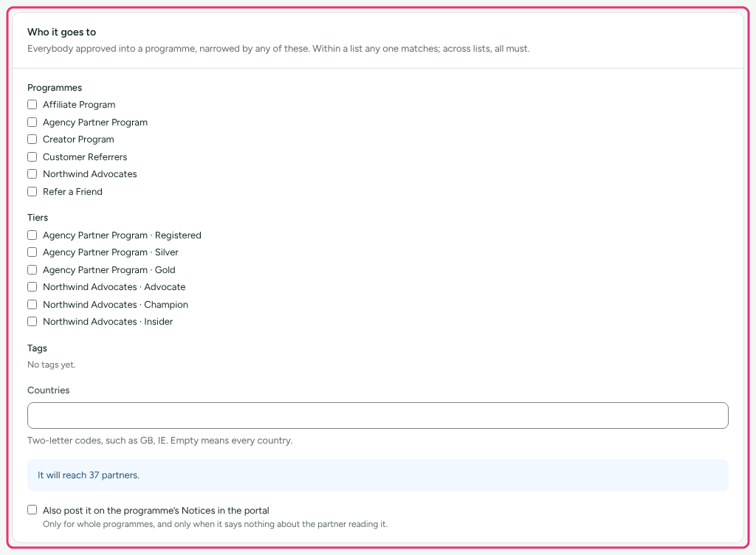The width and height of the screenshot is (756, 555).
Task: Enable Northwind Advocates · Advocate tier
Action: [32, 286]
